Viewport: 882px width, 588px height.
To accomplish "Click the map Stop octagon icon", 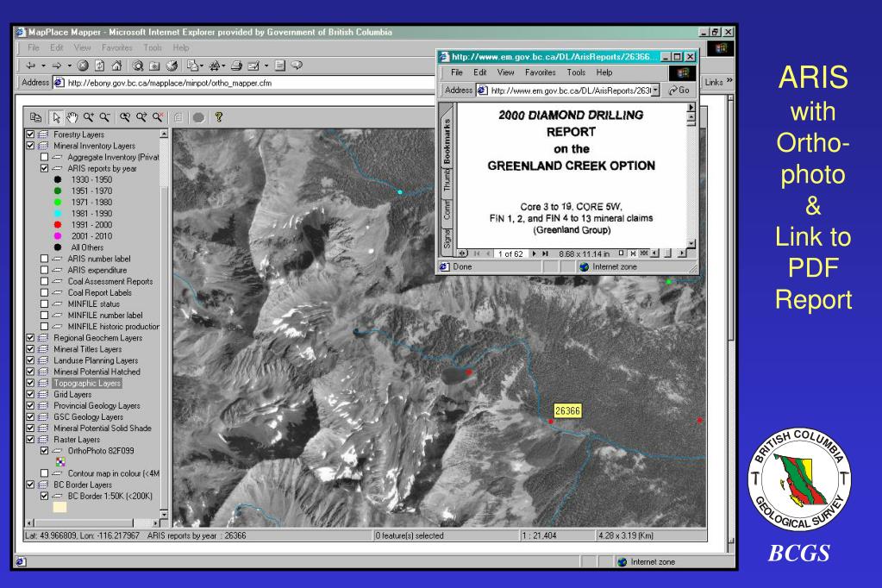I will [198, 117].
